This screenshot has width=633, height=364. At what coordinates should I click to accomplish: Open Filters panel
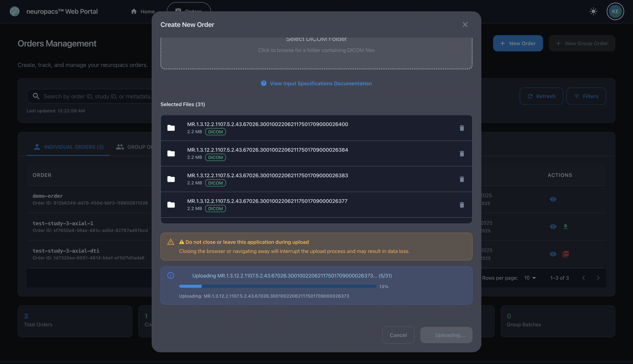586,96
